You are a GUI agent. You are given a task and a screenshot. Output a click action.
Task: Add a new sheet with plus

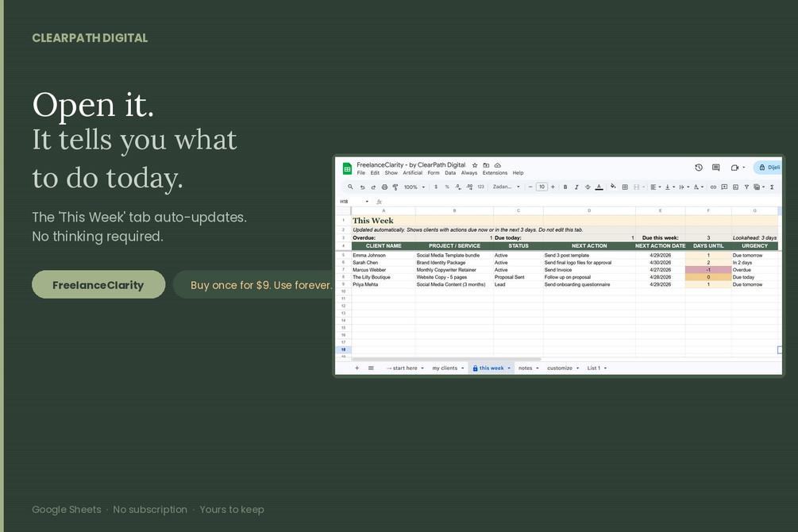tap(357, 368)
